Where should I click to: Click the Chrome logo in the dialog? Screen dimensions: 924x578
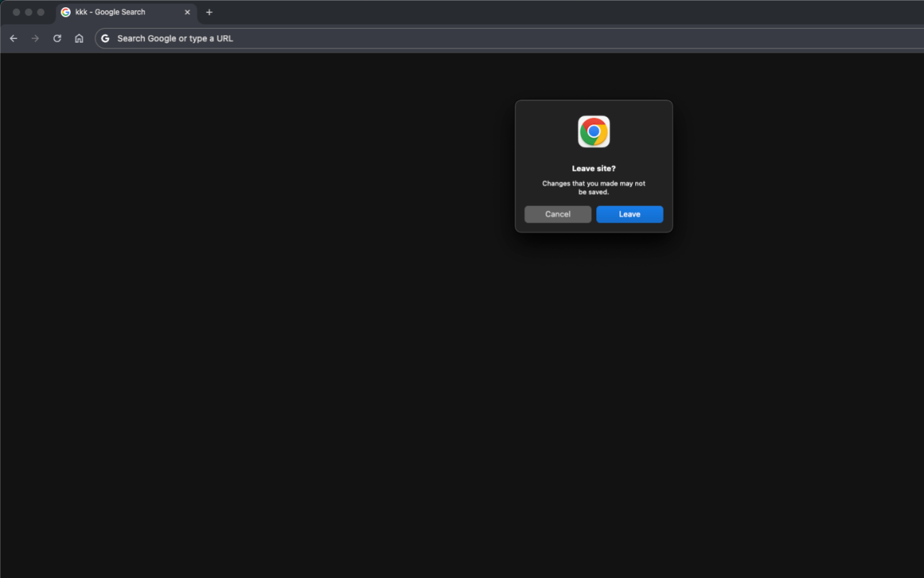click(593, 131)
